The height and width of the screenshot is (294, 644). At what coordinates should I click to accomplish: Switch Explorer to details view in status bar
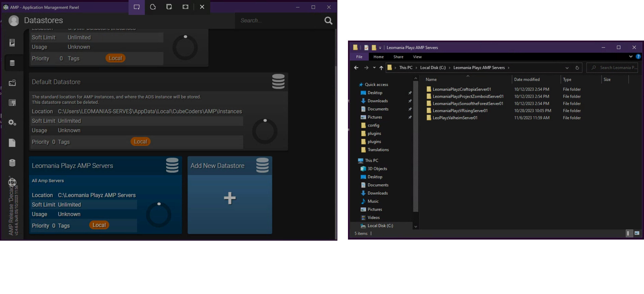click(x=629, y=233)
